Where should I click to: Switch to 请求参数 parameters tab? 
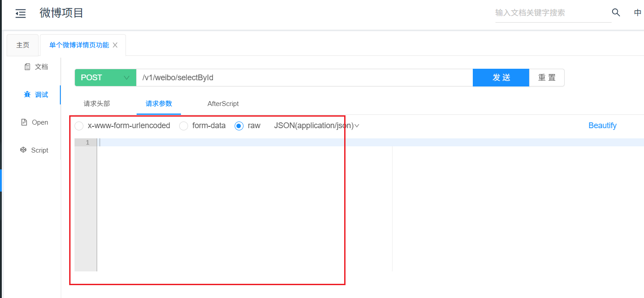(159, 104)
